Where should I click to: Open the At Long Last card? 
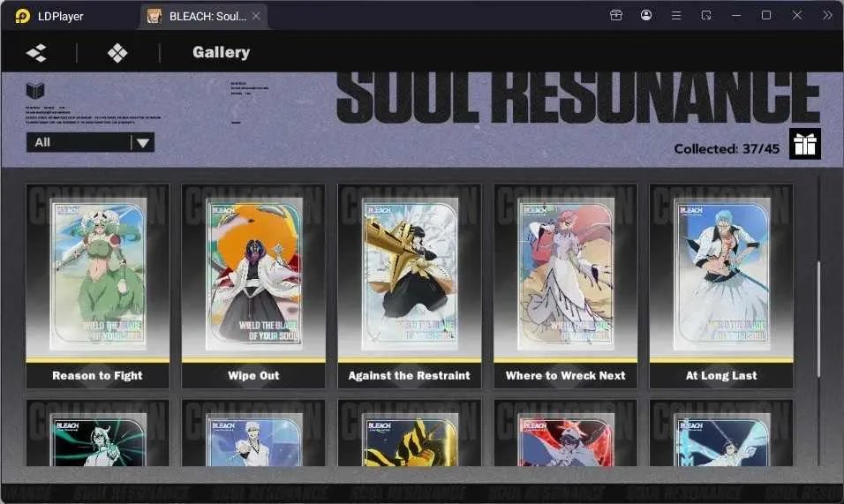coord(721,286)
